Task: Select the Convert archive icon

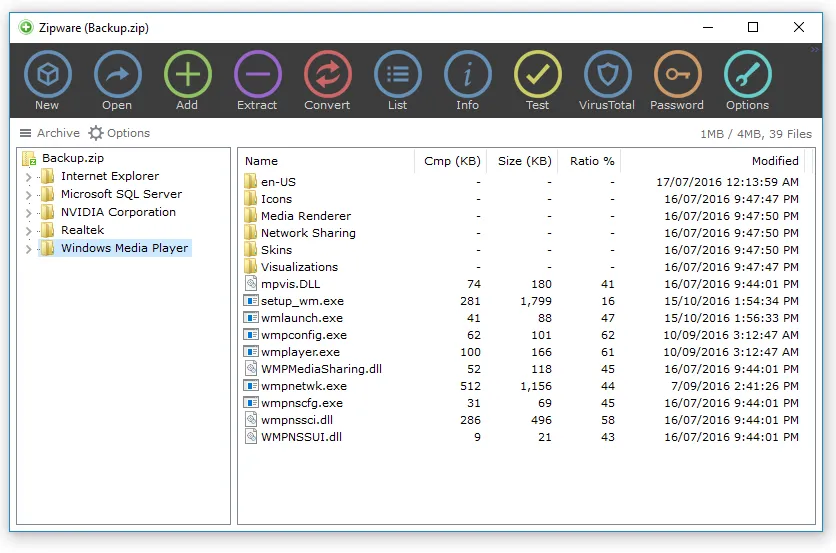Action: point(327,75)
